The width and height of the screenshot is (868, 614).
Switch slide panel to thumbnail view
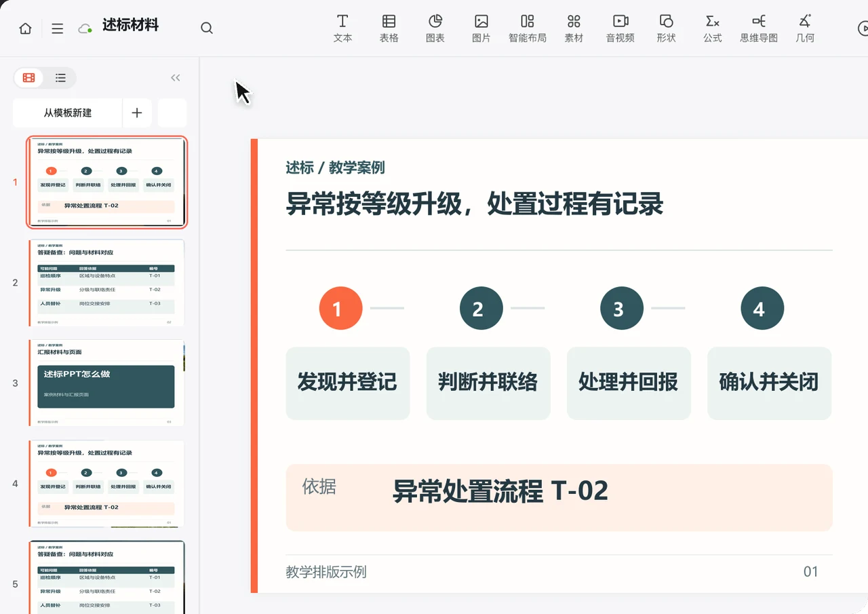click(x=28, y=78)
